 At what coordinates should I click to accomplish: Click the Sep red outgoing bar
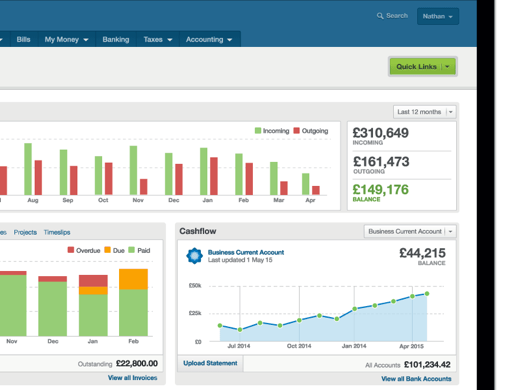(74, 180)
